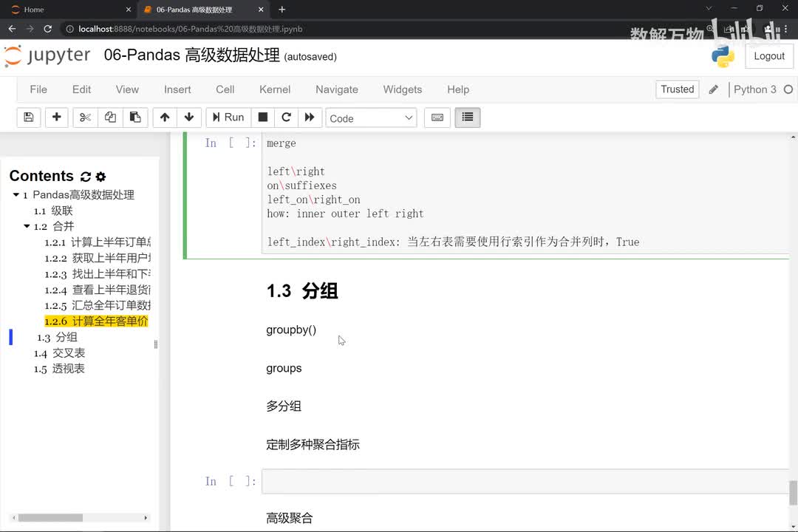Screen dimensions: 798x532
Task: Go to 1.2.2 获取上半年用户 entry
Action: [98, 258]
